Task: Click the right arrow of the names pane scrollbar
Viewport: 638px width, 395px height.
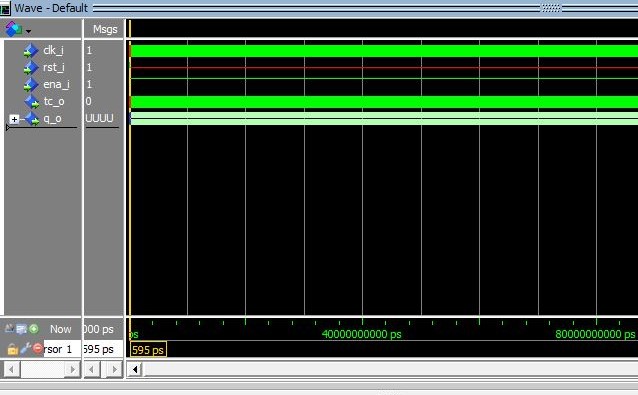Action: [x=73, y=369]
